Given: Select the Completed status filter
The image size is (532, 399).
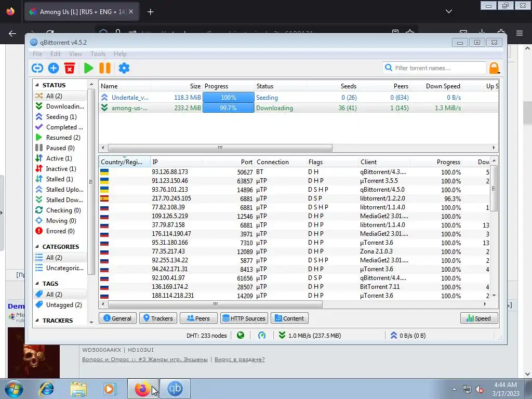Looking at the screenshot, I should [60, 127].
